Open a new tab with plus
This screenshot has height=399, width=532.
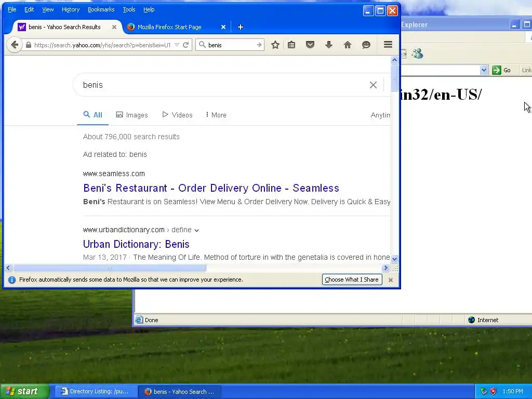241,27
